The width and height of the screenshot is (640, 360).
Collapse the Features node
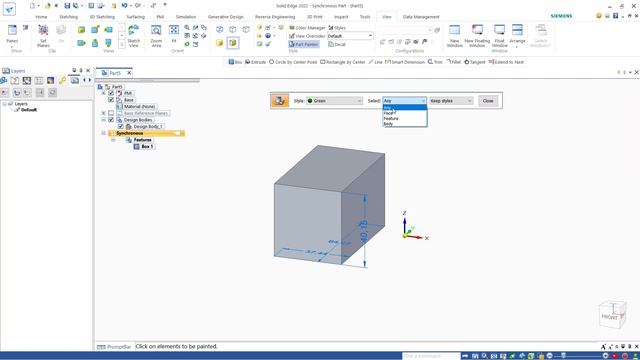point(113,140)
